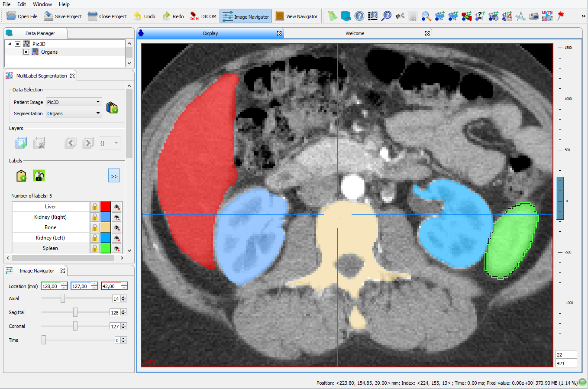Open the Segmentation Organs dropdown
This screenshot has height=389, width=588.
(x=74, y=113)
